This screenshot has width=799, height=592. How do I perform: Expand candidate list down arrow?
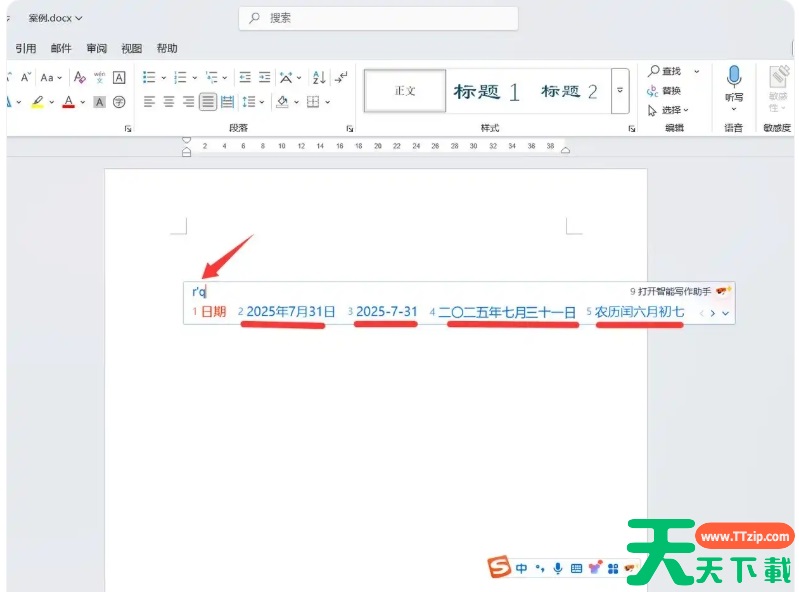726,313
